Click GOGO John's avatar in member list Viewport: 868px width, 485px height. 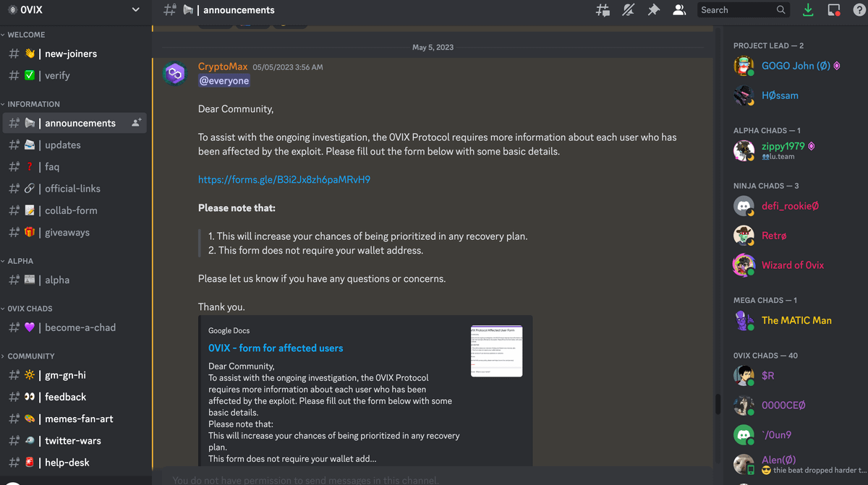[x=744, y=66]
